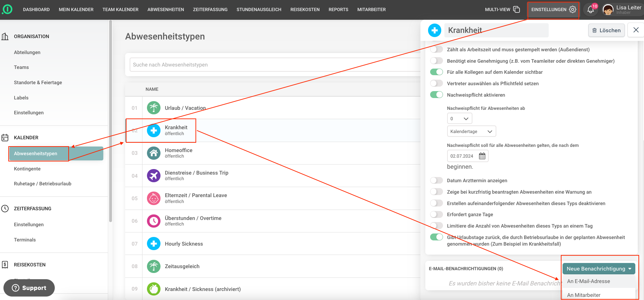Toggle Warnung bei kurzfristig beantragten Abwesenheiten

click(437, 192)
